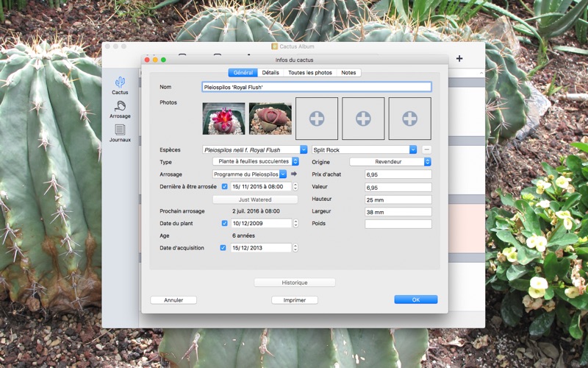Click the '2 juil. 2016 à 08:00' next watering text

coord(256,211)
